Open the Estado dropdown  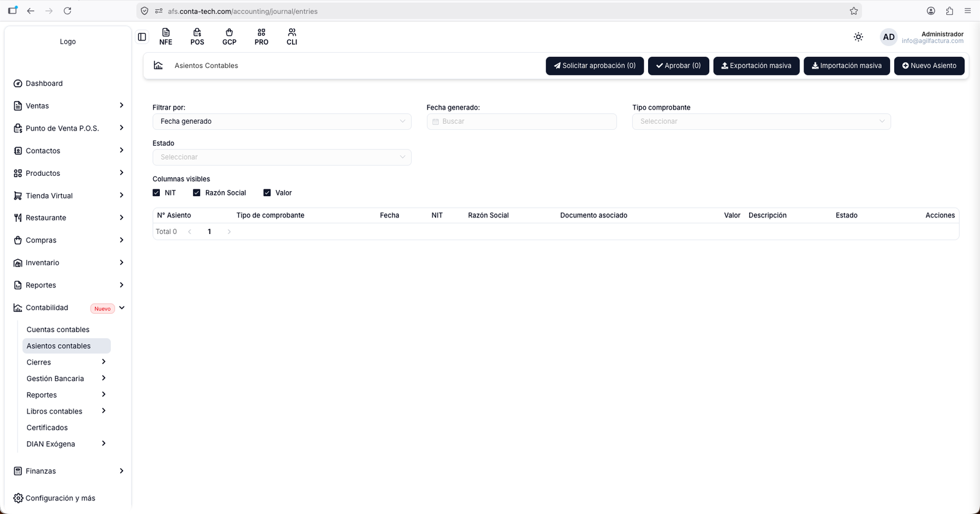tap(282, 157)
